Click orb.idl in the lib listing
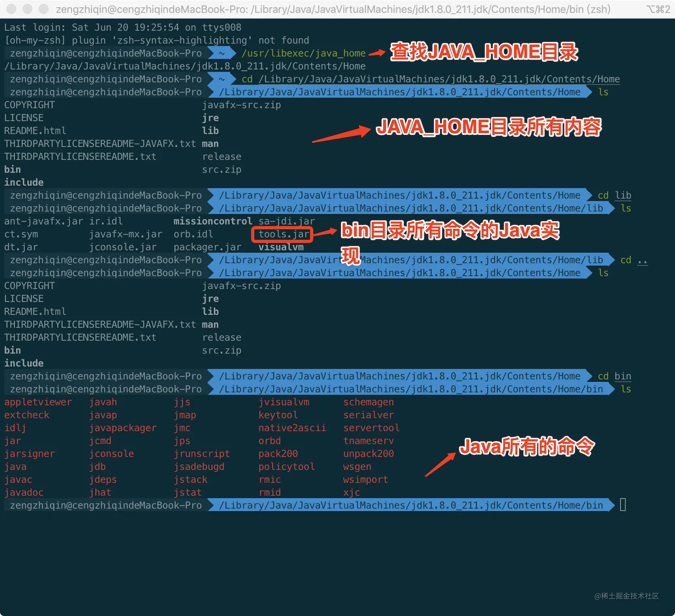Screen dimensions: 675x616 [x=193, y=234]
